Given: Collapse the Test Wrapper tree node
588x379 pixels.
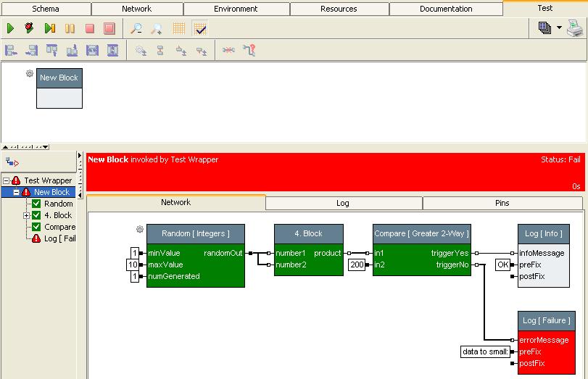Looking at the screenshot, I should (7, 180).
